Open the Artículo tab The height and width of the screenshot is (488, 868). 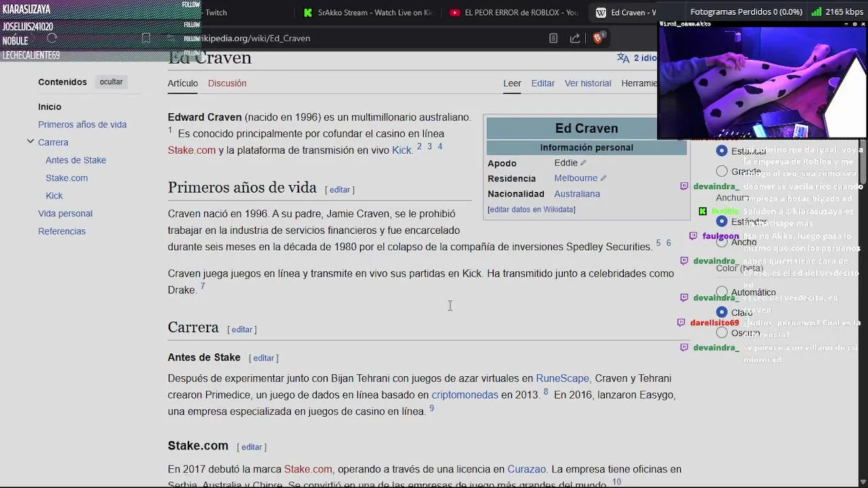pyautogui.click(x=182, y=83)
